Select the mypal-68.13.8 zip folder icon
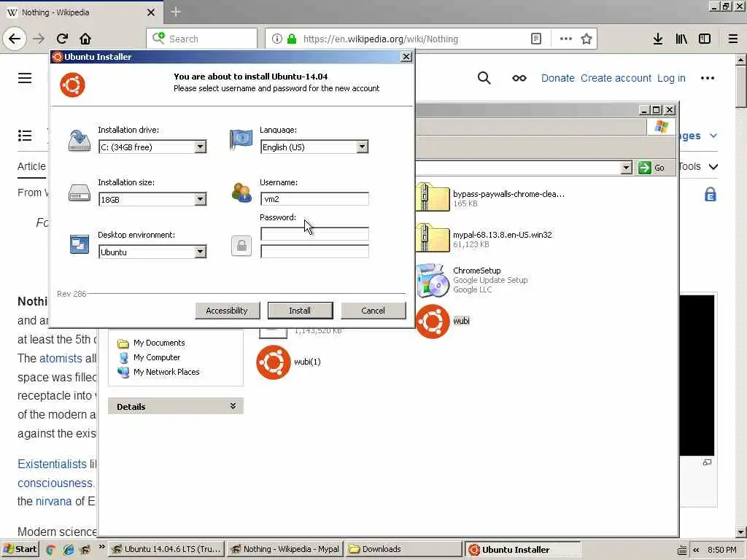 tap(433, 238)
